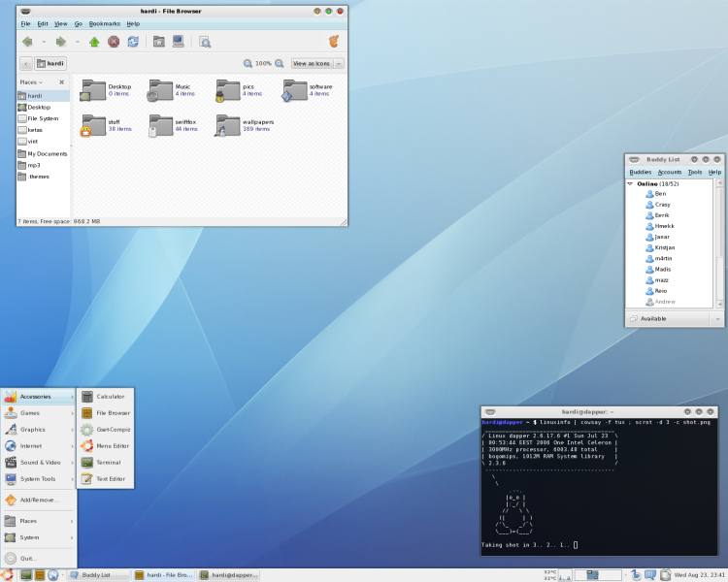Open the File menu in File Browser
The image size is (728, 582).
(x=25, y=23)
